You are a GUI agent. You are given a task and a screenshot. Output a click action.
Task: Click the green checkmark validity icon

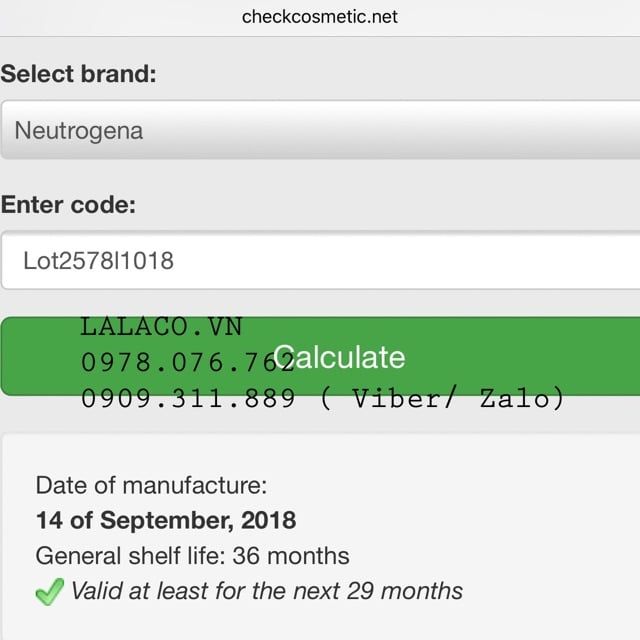(49, 592)
